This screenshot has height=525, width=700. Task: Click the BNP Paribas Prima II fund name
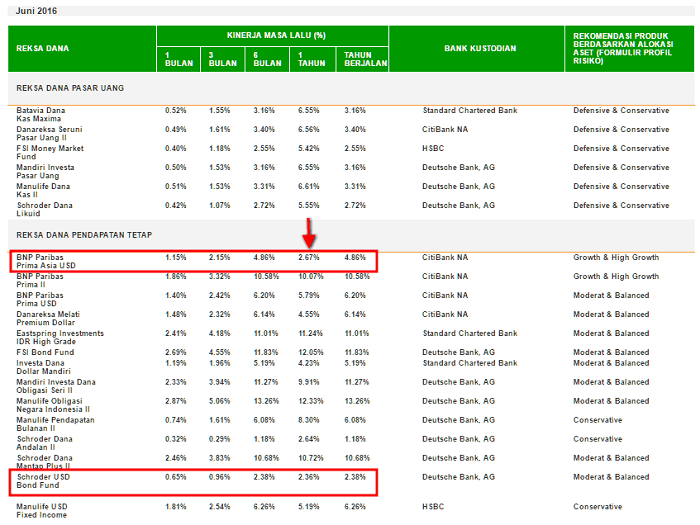pos(40,280)
